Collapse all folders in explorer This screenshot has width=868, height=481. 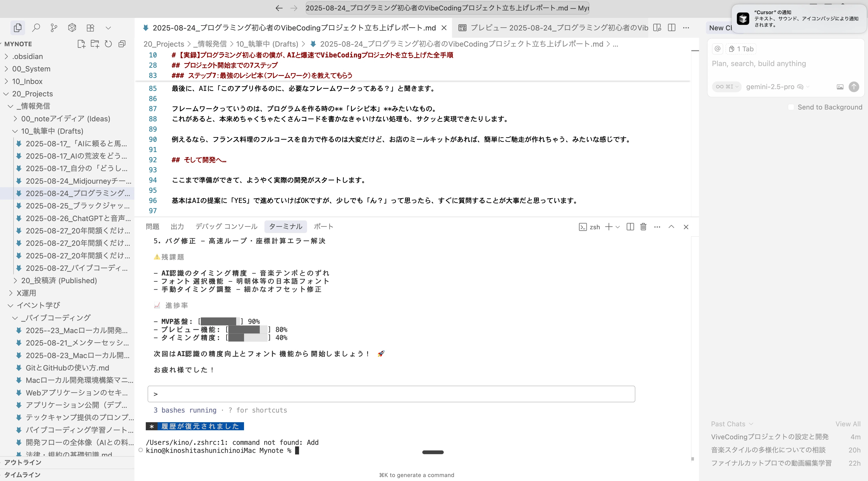[122, 44]
